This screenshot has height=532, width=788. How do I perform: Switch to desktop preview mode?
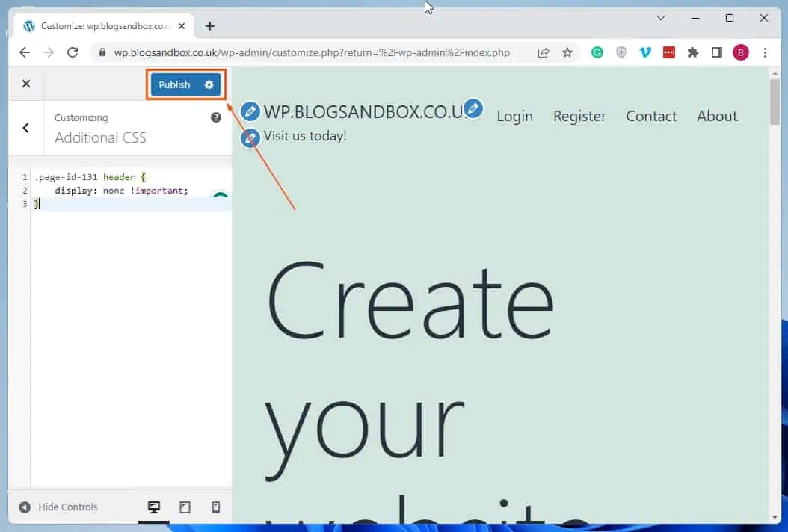pos(154,507)
